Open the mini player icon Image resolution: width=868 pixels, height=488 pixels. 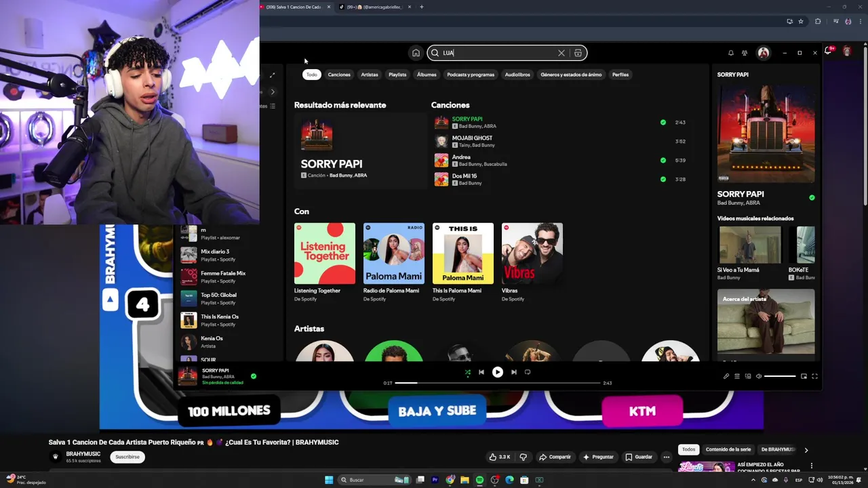[804, 376]
